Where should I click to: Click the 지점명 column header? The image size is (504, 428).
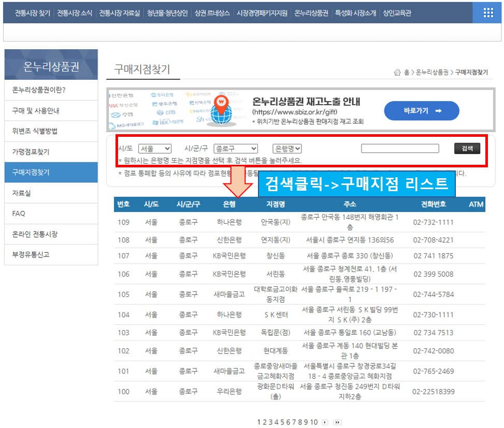pos(276,204)
